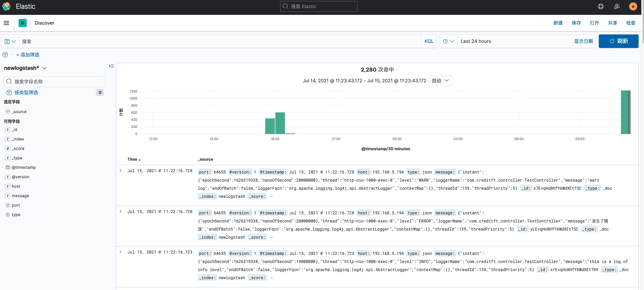Click the smaller histogram bar before 18:00

click(x=270, y=126)
